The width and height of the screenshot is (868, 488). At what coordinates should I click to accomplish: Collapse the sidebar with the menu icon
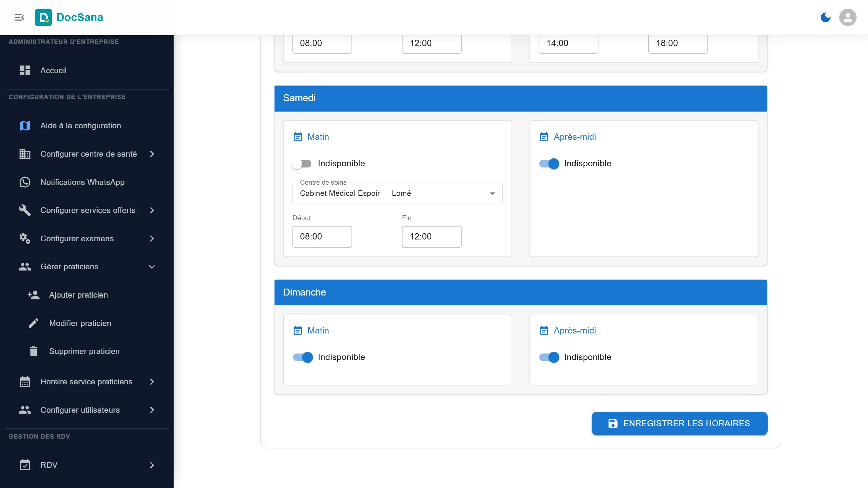(x=19, y=17)
